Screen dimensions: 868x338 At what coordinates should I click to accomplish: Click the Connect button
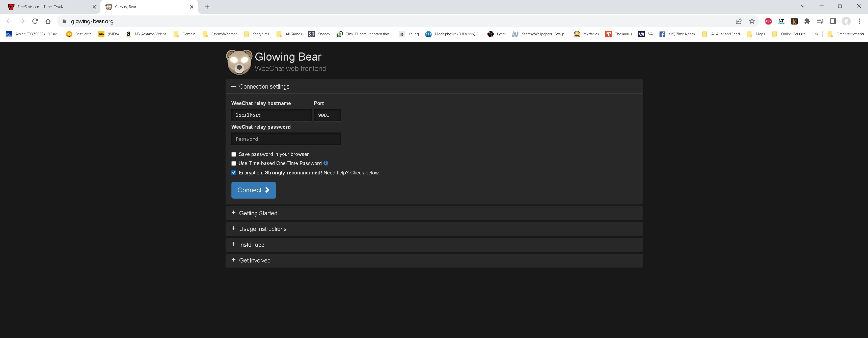click(253, 190)
